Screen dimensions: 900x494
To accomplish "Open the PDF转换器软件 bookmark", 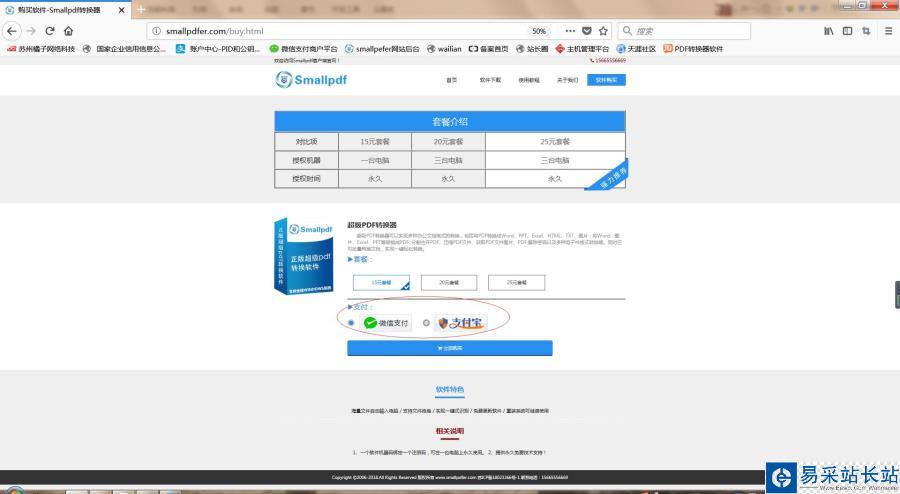I will pyautogui.click(x=693, y=49).
